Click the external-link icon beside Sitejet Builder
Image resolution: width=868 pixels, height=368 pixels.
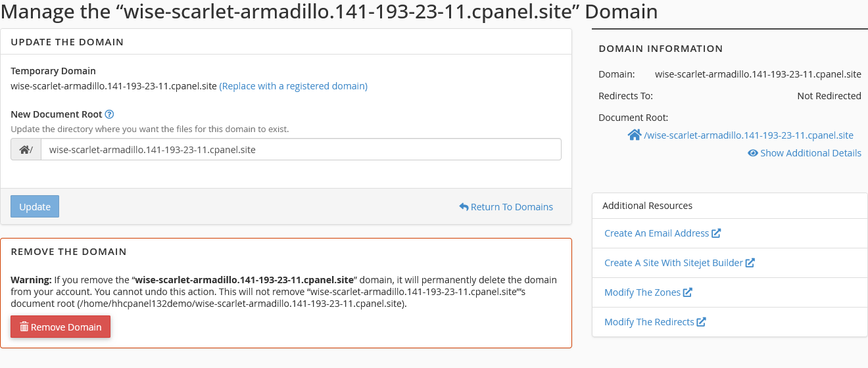(x=750, y=263)
